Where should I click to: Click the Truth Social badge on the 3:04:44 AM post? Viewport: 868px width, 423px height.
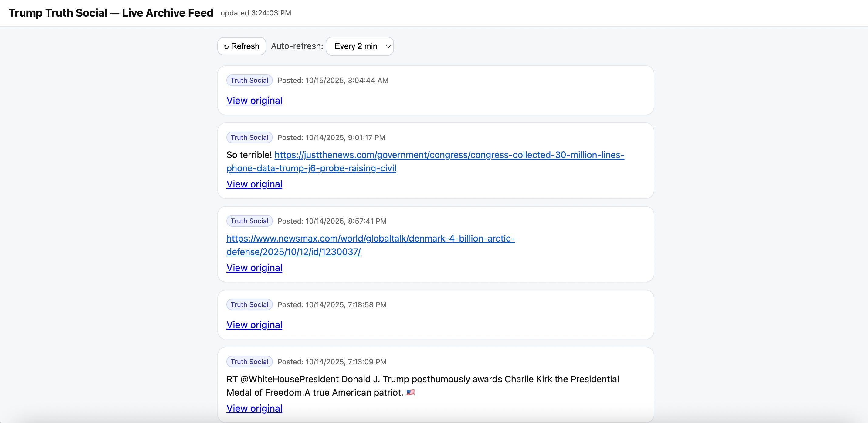pyautogui.click(x=249, y=80)
